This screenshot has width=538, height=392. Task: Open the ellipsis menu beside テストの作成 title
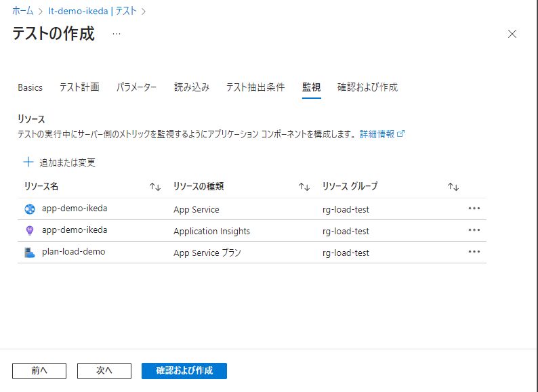pos(117,34)
